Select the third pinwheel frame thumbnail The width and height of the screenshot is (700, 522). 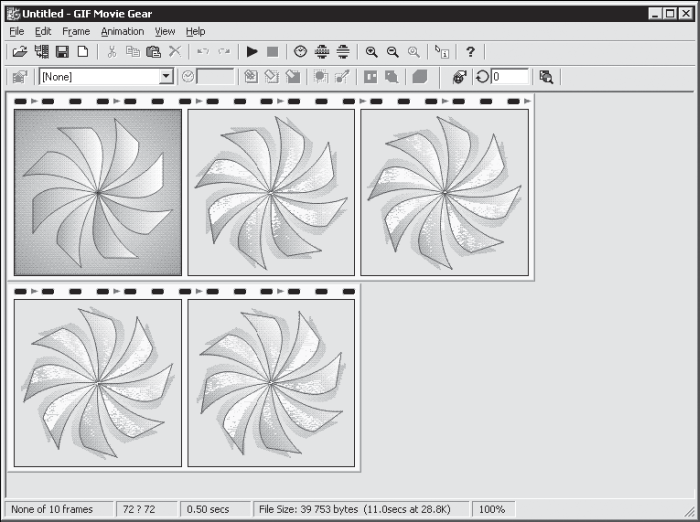click(x=445, y=192)
